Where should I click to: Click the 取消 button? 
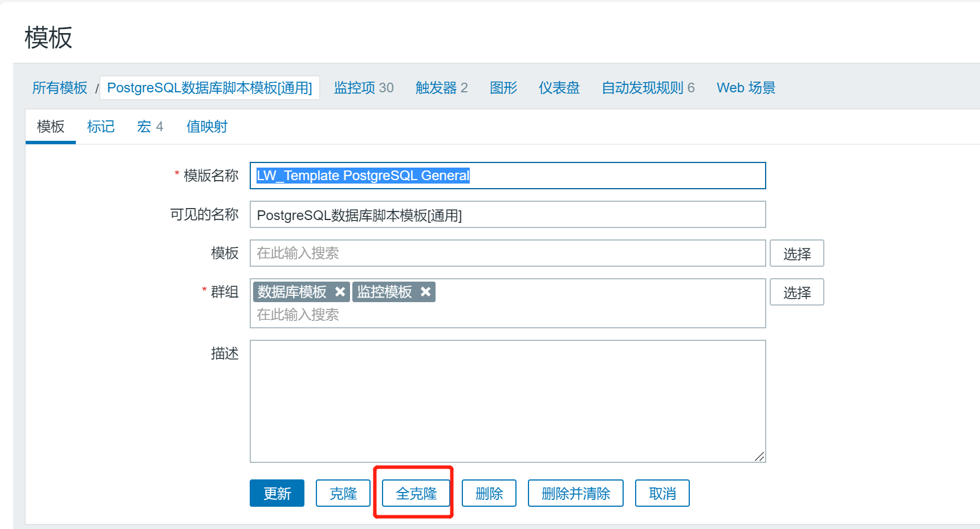662,493
